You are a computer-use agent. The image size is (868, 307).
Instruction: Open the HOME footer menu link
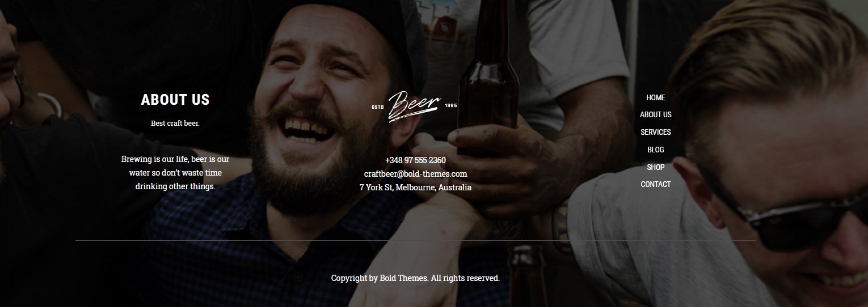tap(655, 97)
